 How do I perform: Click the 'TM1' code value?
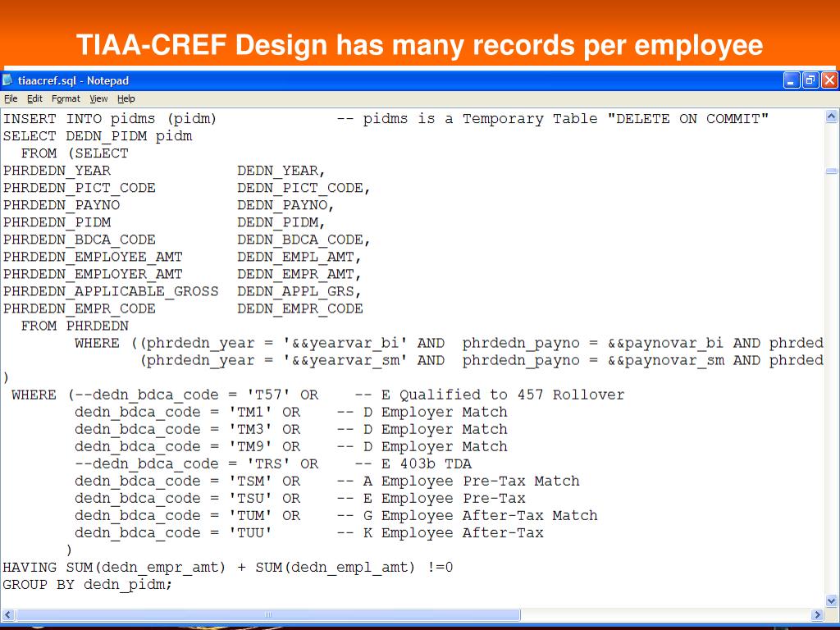pos(250,412)
